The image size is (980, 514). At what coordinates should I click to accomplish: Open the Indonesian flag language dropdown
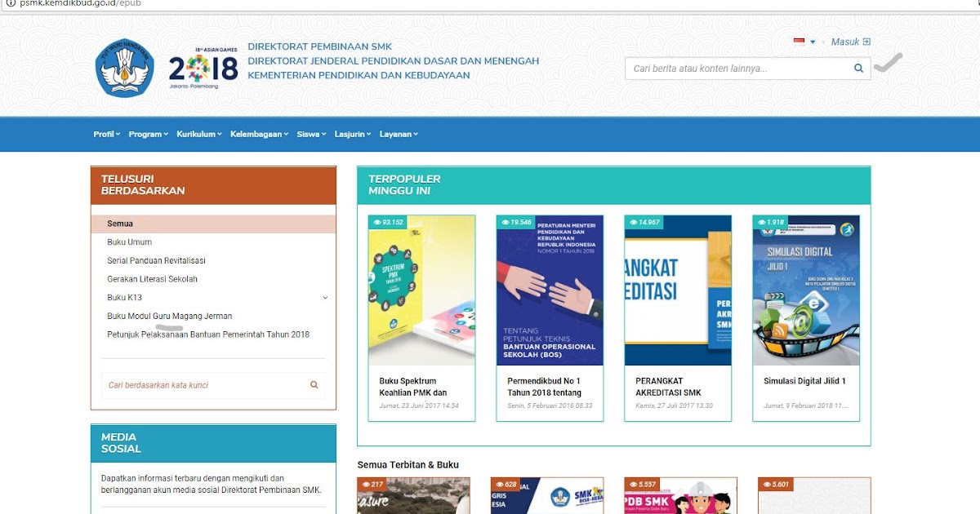point(801,41)
